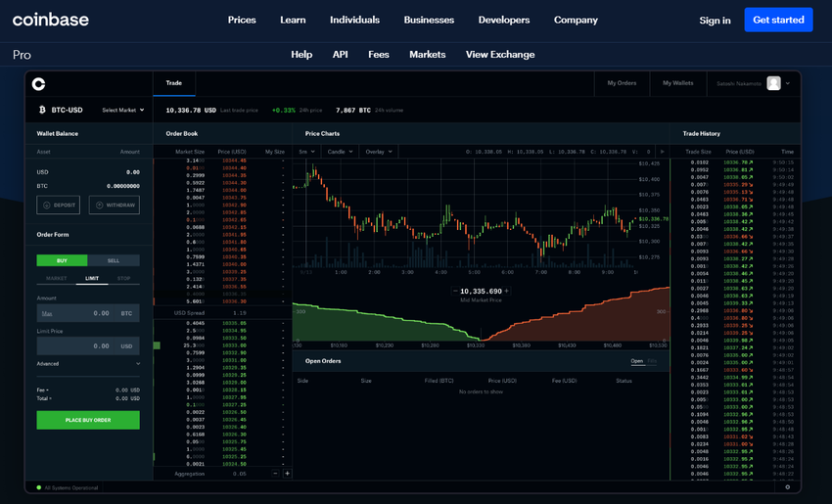The height and width of the screenshot is (504, 832).
Task: Click the Place Buy Order button
Action: (88, 420)
